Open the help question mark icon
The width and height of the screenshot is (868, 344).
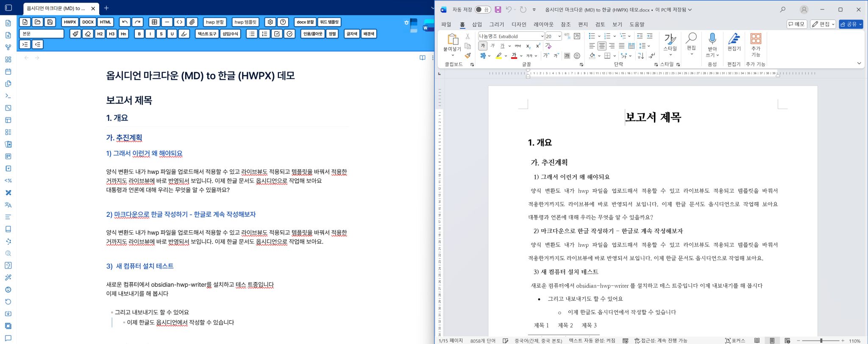point(283,22)
